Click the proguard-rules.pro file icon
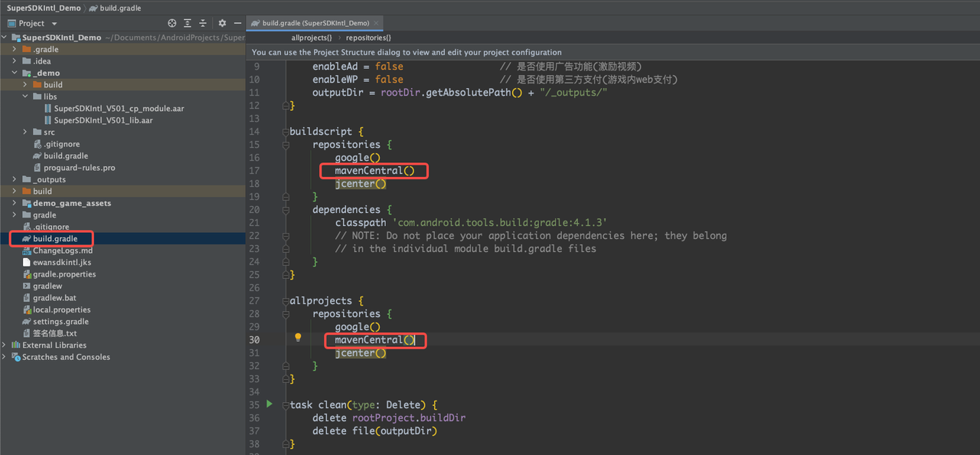Image resolution: width=980 pixels, height=455 pixels. pyautogui.click(x=38, y=168)
